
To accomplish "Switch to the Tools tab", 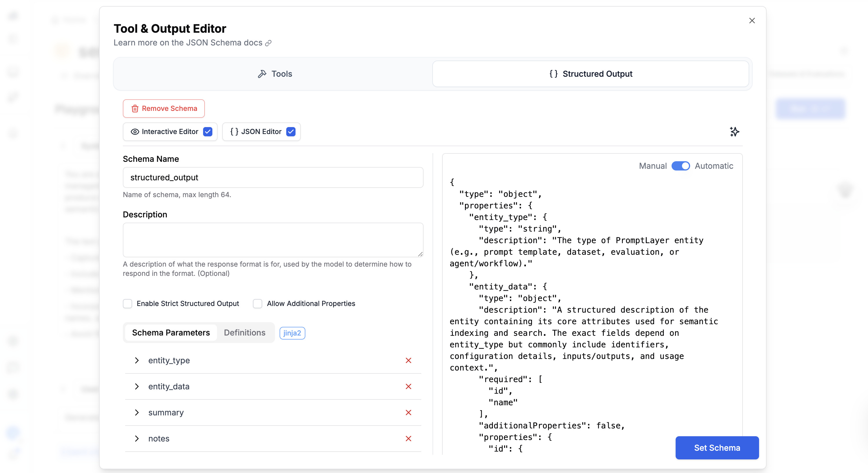I will pos(274,74).
